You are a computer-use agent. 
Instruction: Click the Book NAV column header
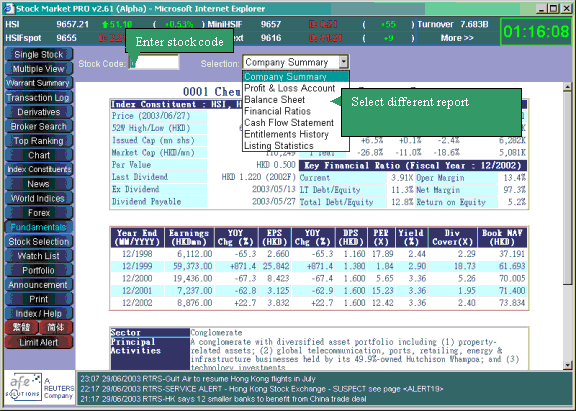coord(502,237)
